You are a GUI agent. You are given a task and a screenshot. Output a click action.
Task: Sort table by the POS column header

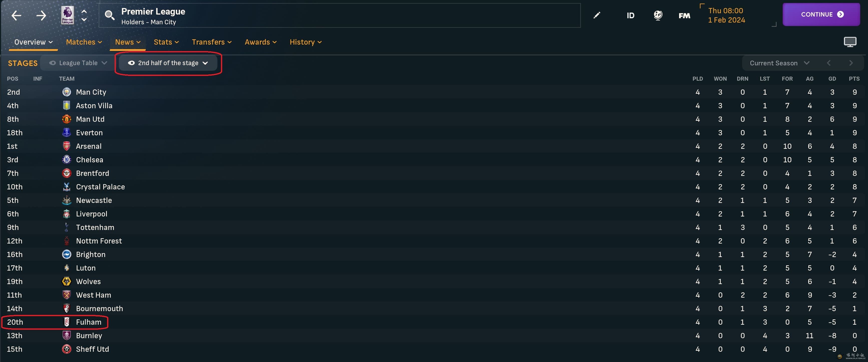coord(13,79)
